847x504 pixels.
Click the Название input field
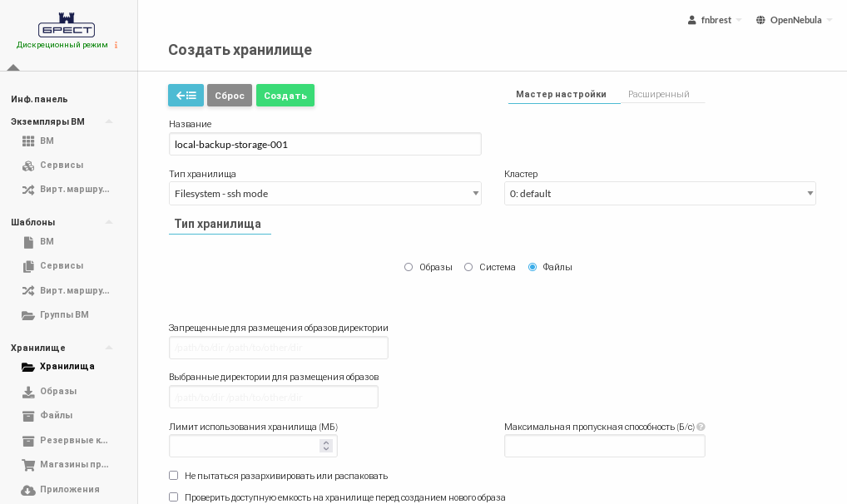tap(325, 144)
